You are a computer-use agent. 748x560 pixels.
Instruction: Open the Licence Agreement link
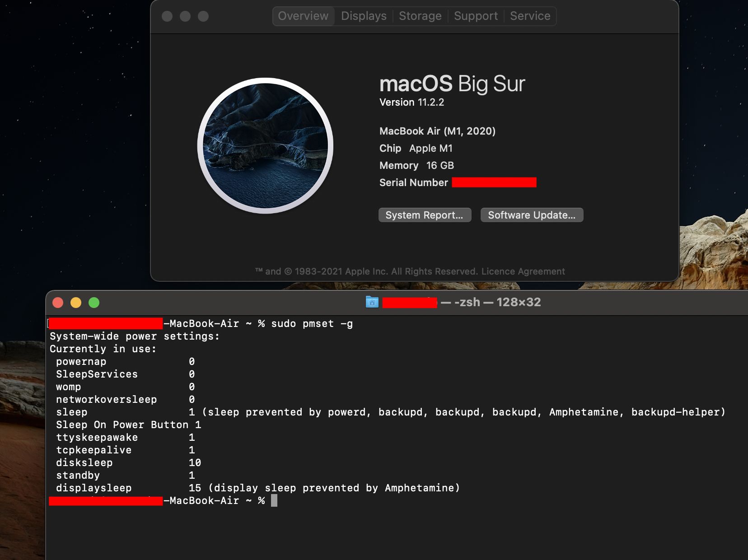(523, 271)
